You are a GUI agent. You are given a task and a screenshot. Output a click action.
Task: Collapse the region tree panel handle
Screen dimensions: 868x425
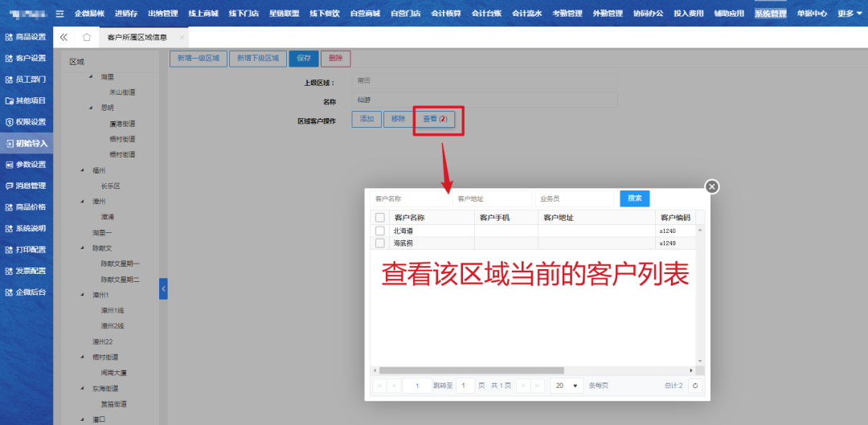(x=163, y=288)
